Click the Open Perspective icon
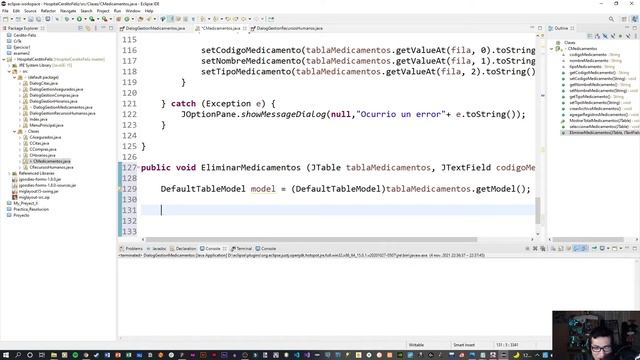 click(x=624, y=19)
